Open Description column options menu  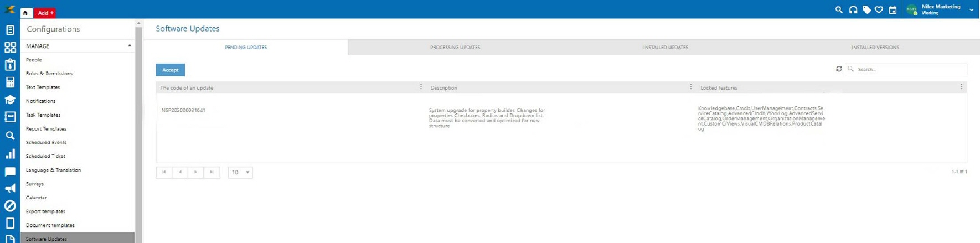click(690, 87)
